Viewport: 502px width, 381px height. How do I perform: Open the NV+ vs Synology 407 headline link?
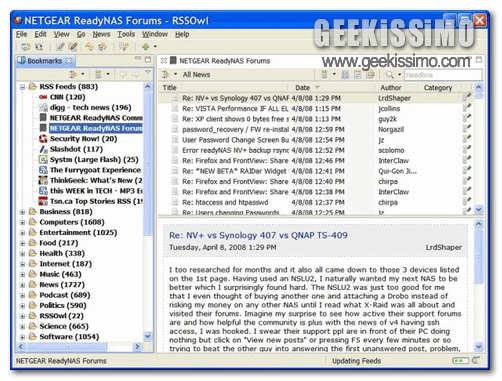pyautogui.click(x=258, y=235)
